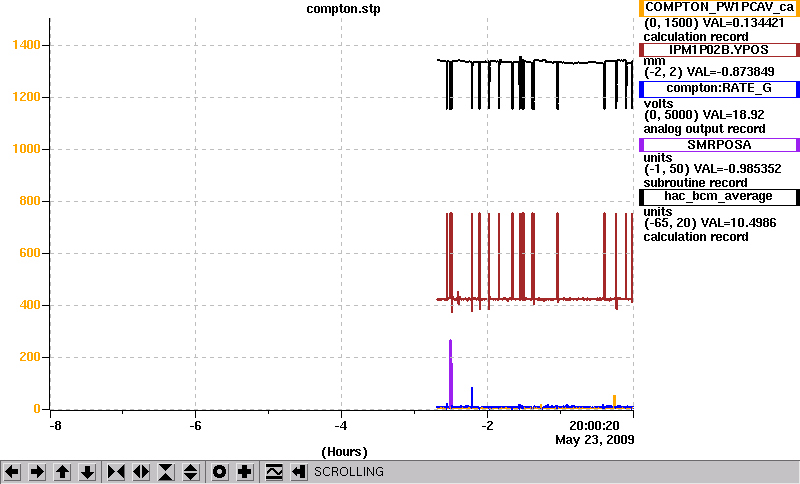Compress the time axis horizontally
The image size is (800, 484).
click(116, 472)
